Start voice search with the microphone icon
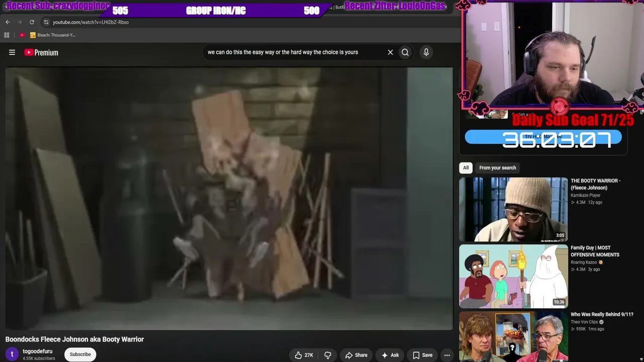Screen dimensions: 644x362 426,52
